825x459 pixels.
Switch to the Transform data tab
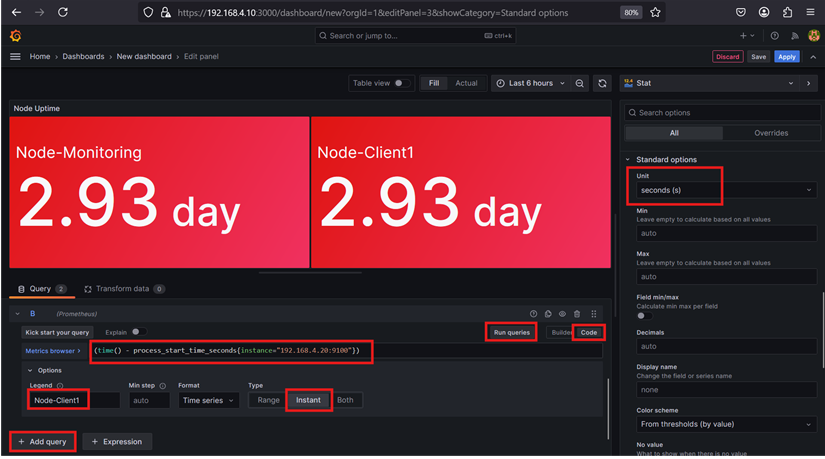tap(125, 289)
